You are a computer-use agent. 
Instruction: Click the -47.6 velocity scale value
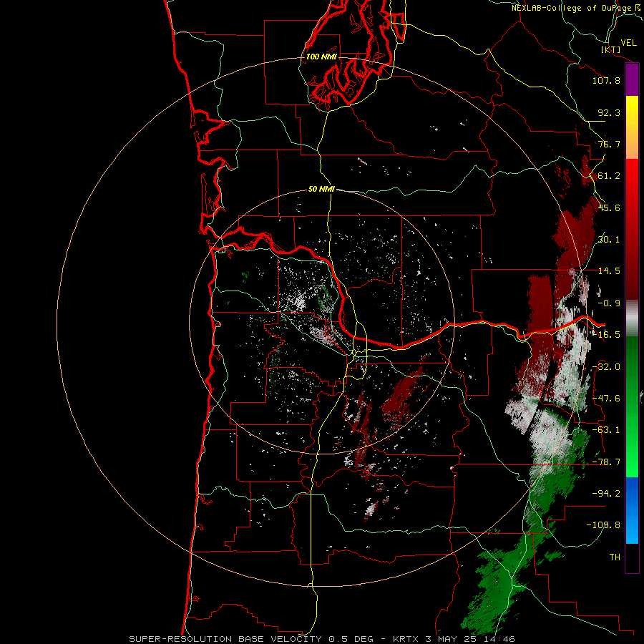coord(606,399)
